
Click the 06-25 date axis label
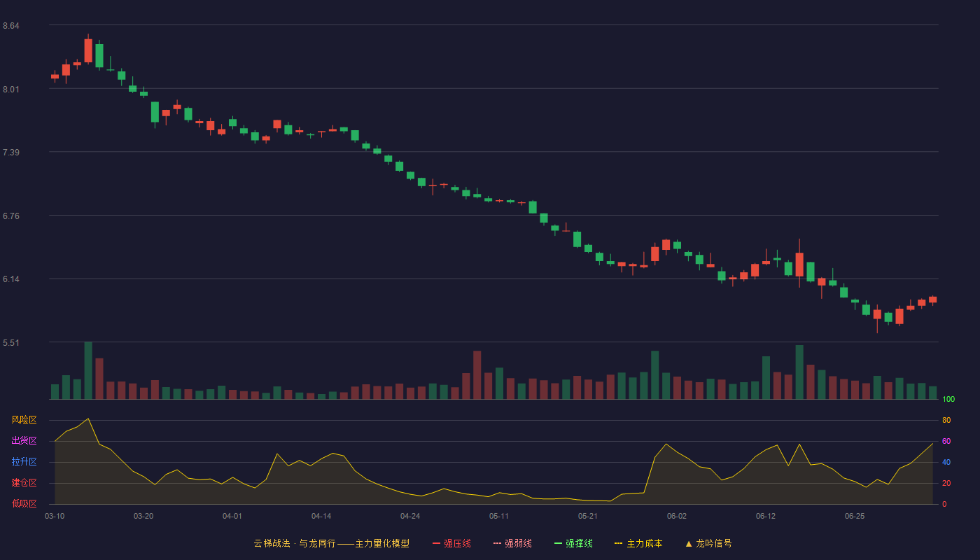tap(855, 516)
